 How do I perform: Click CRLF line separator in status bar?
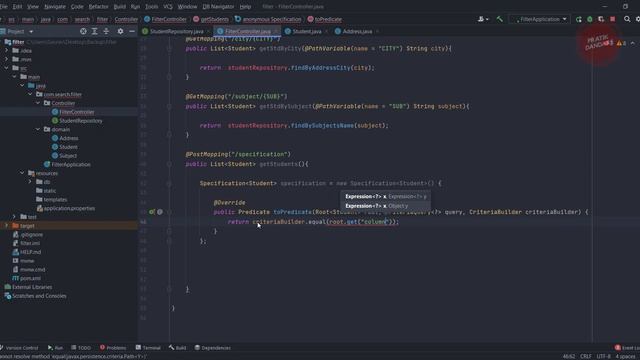[586, 356]
